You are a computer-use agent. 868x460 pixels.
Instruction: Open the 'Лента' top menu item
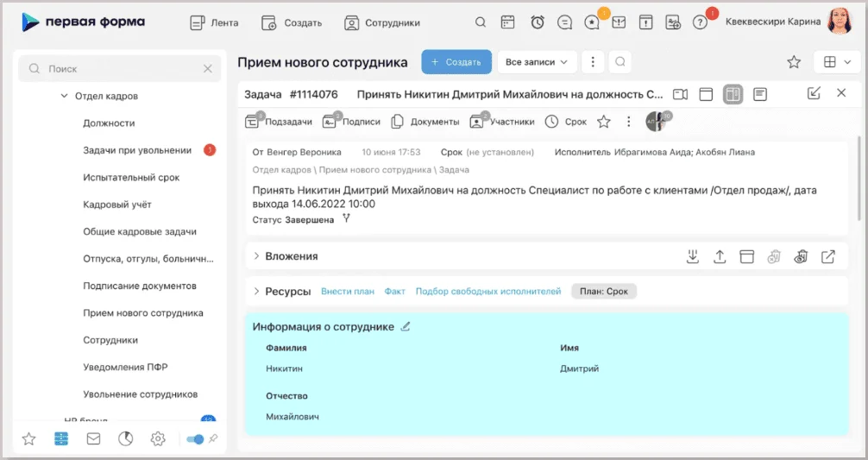click(213, 22)
